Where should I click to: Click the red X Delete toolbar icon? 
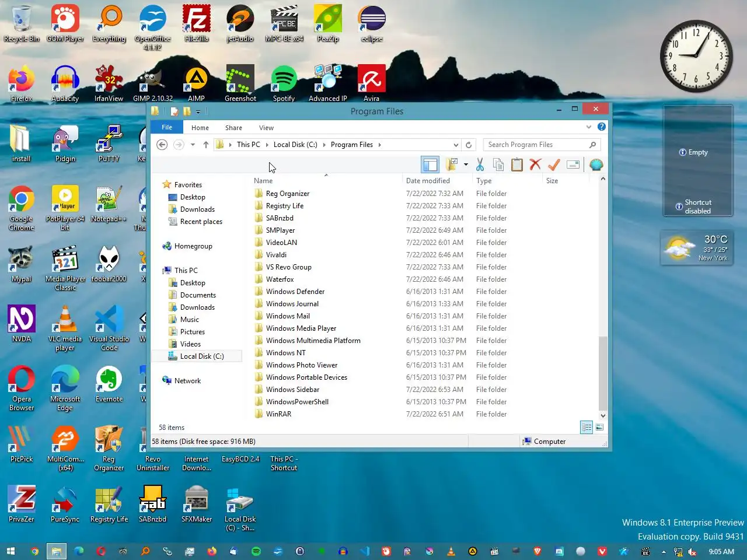(x=535, y=164)
